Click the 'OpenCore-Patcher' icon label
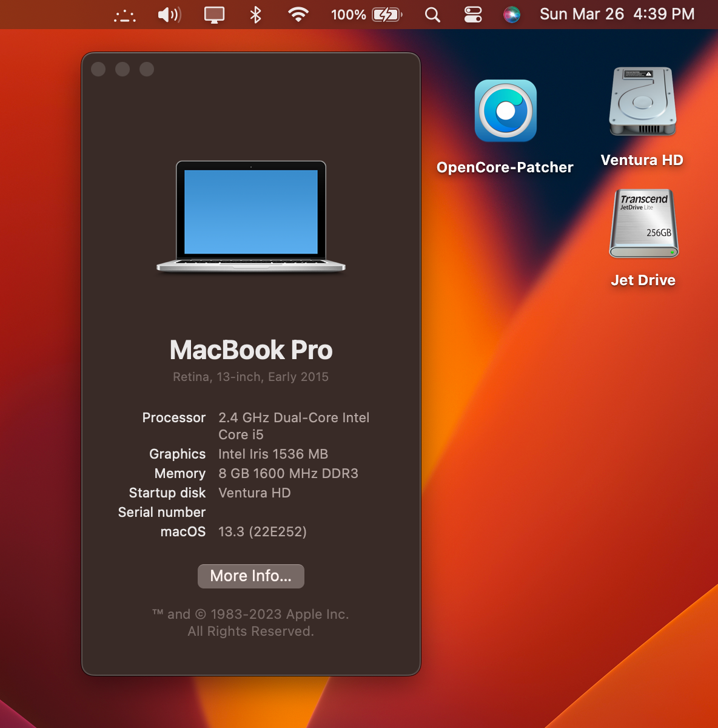The image size is (718, 728). [x=505, y=167]
